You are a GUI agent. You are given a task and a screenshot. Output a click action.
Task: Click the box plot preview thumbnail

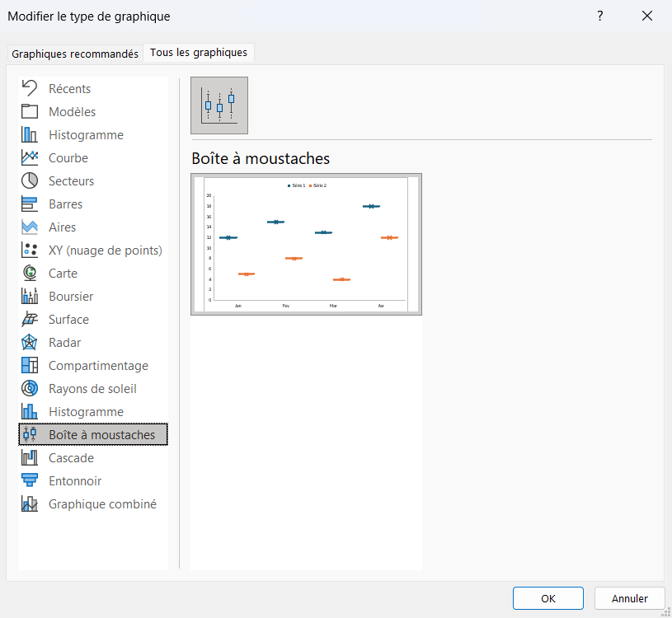coord(307,244)
